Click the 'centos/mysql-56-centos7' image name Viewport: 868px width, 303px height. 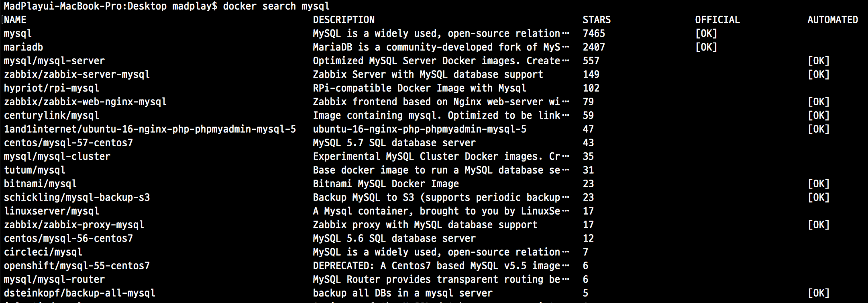pyautogui.click(x=68, y=238)
